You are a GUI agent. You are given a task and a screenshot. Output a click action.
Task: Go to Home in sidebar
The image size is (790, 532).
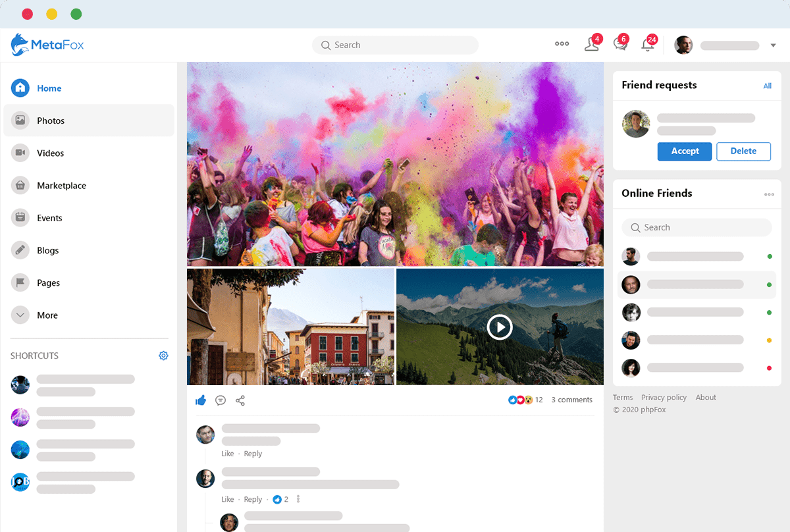89,88
